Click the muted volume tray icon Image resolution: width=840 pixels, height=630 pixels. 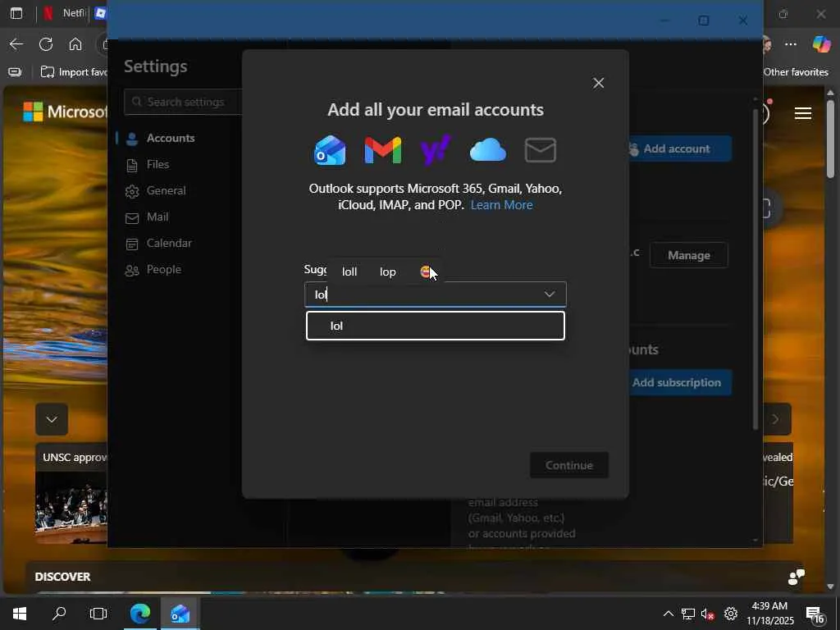pyautogui.click(x=708, y=614)
